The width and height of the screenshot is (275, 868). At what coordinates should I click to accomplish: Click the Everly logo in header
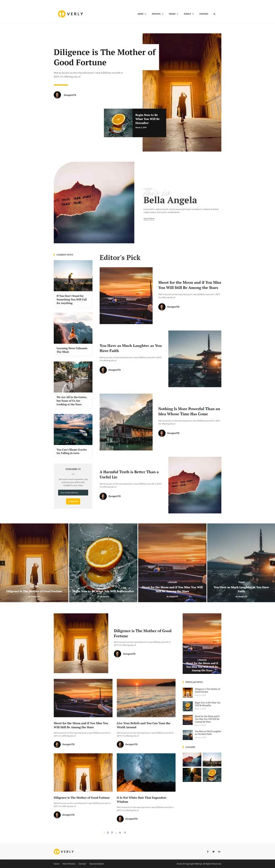coord(70,14)
